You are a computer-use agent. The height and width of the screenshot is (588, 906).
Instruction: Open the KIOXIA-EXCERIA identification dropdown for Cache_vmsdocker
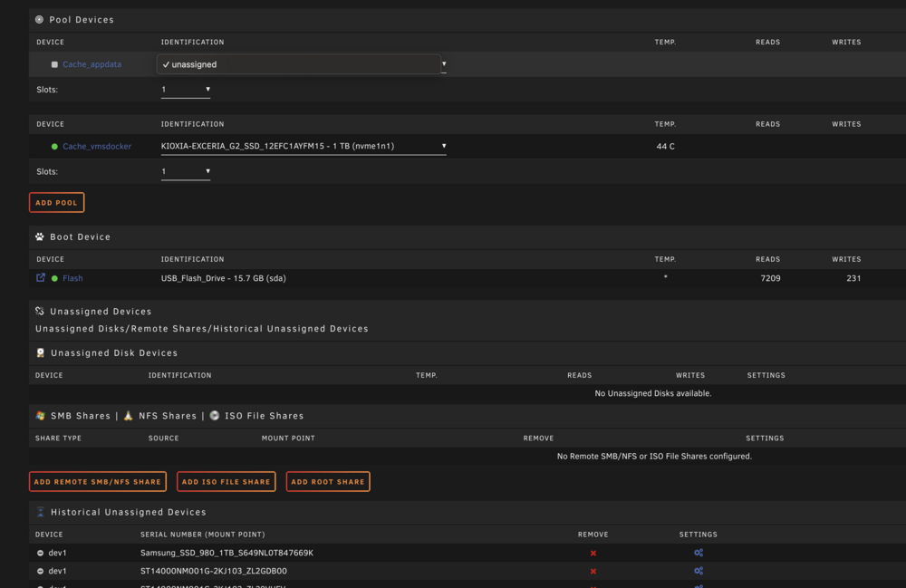(x=304, y=146)
